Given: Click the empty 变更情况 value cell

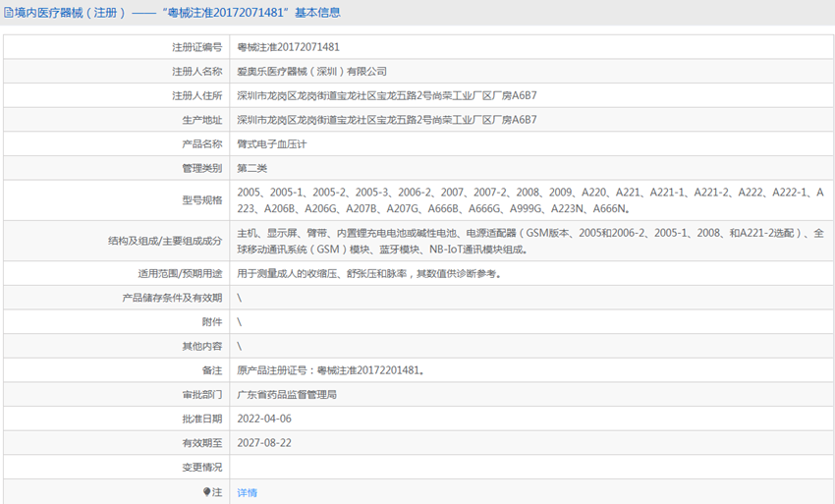Looking at the screenshot, I should (530, 468).
